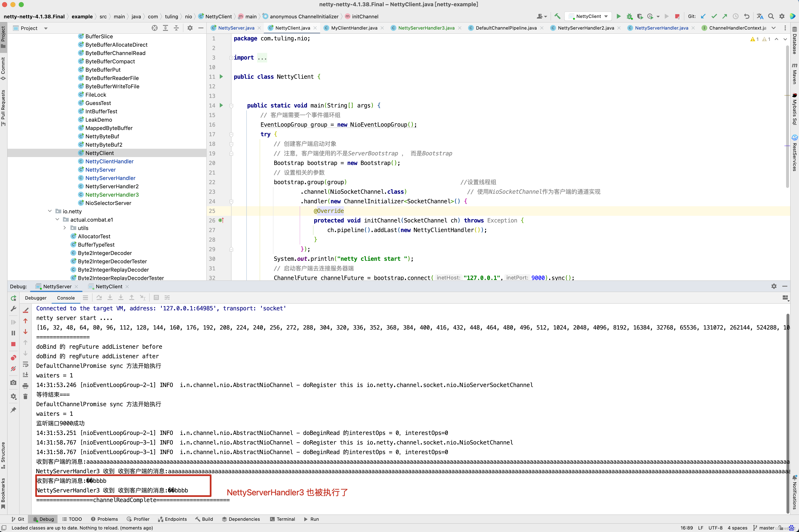Open Debug panel settings gear
The width and height of the screenshot is (799, 532).
click(774, 286)
